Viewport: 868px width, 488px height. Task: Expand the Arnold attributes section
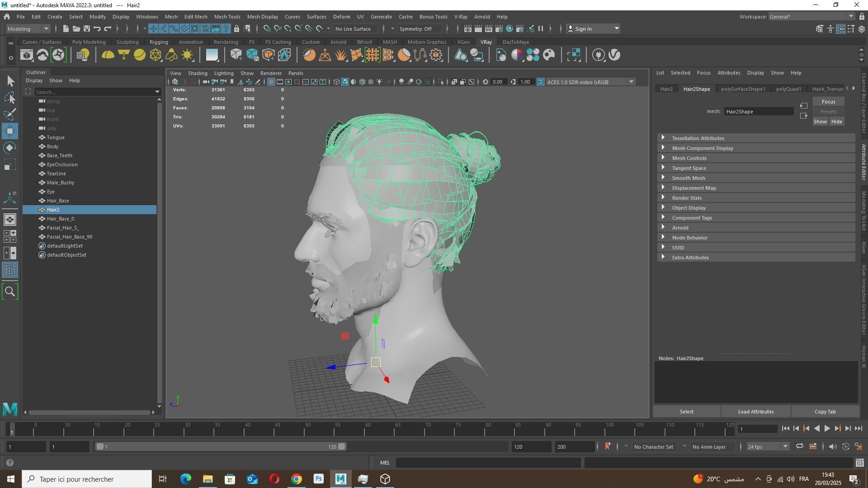tap(756, 228)
